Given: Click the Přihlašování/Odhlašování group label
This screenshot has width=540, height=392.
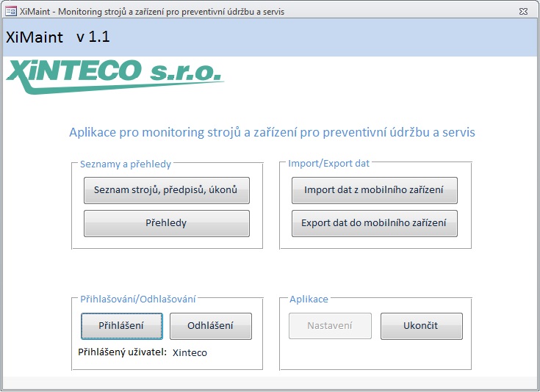Looking at the screenshot, I should tap(138, 299).
